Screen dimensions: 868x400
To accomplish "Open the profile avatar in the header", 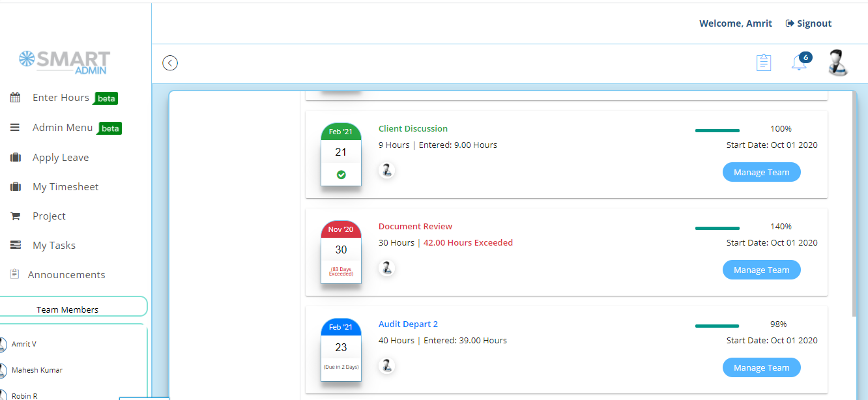I will (838, 63).
